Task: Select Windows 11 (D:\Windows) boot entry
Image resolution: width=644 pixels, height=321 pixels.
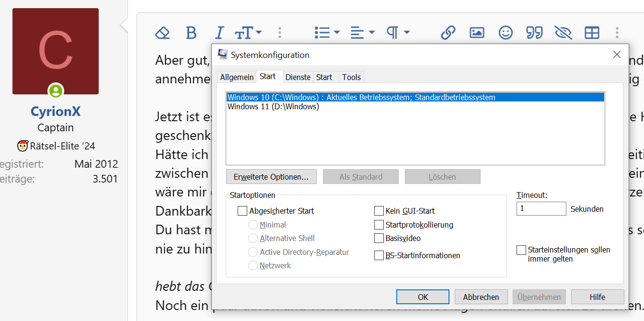Action: (415, 106)
